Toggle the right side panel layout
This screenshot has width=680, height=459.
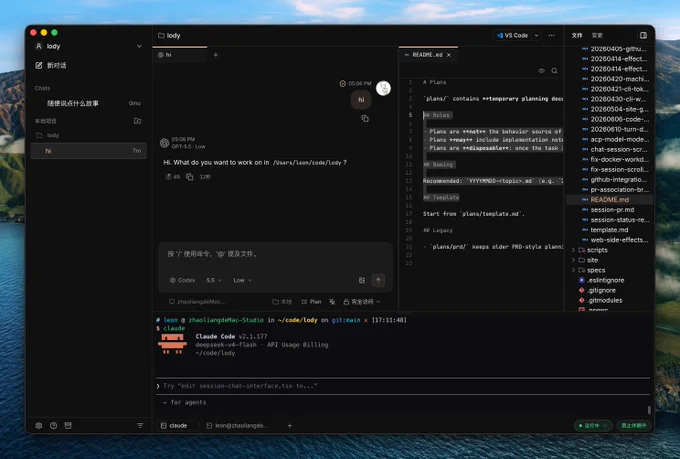644,35
